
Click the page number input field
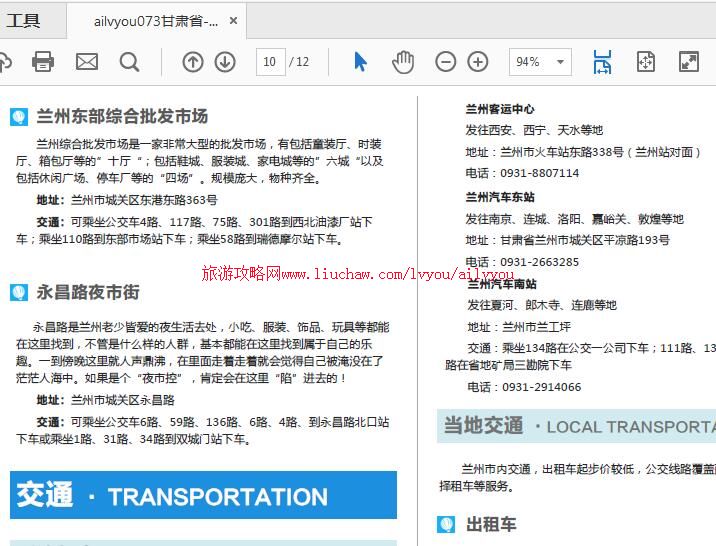click(269, 62)
